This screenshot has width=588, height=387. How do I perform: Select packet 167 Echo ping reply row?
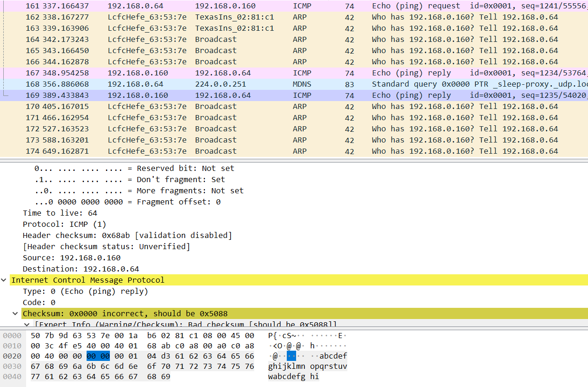294,73
